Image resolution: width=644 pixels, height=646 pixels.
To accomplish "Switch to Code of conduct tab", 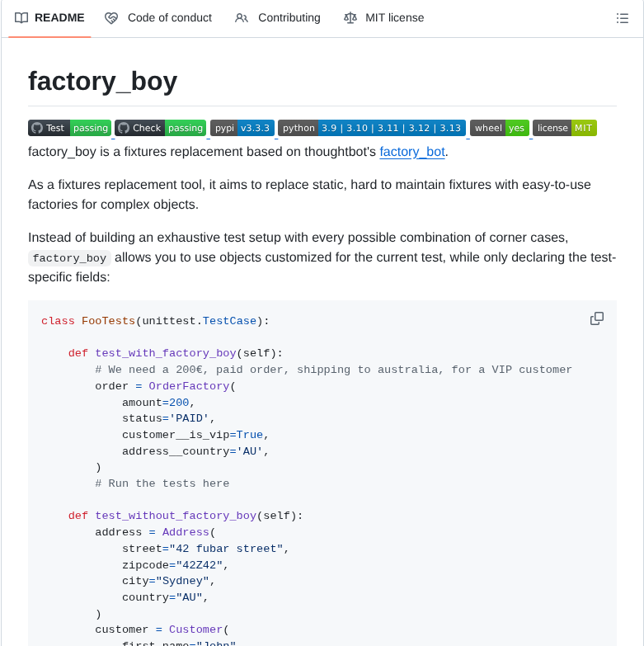I will (x=158, y=18).
